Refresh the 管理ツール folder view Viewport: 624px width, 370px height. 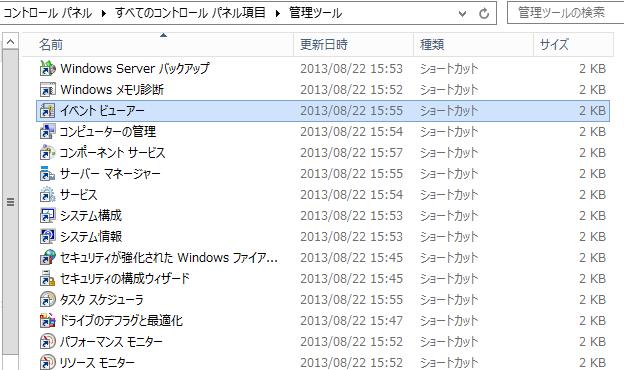(484, 14)
